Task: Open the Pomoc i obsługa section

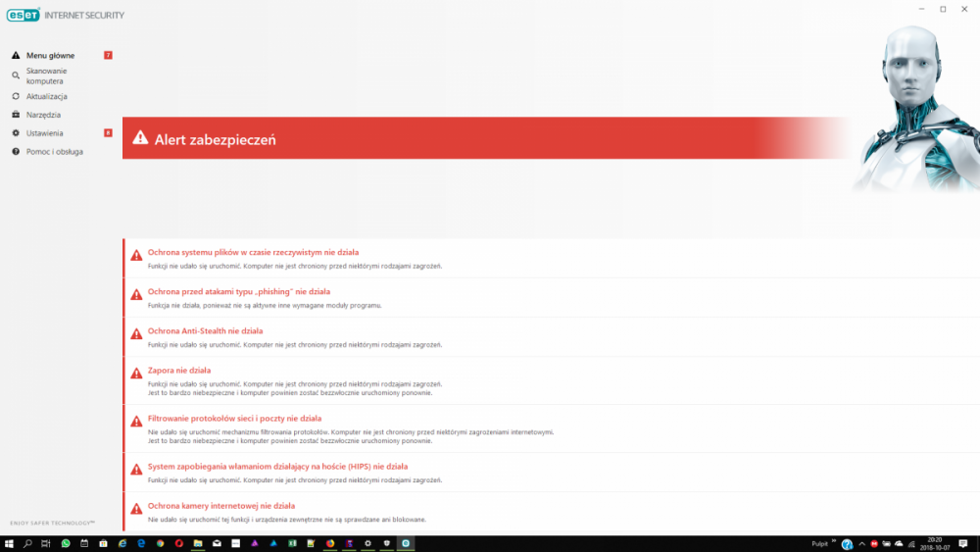Action: pos(54,152)
